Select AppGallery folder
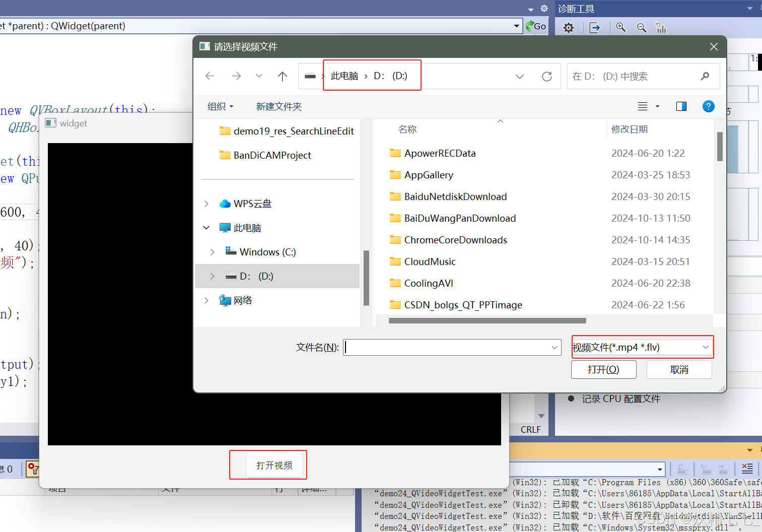 422,175
